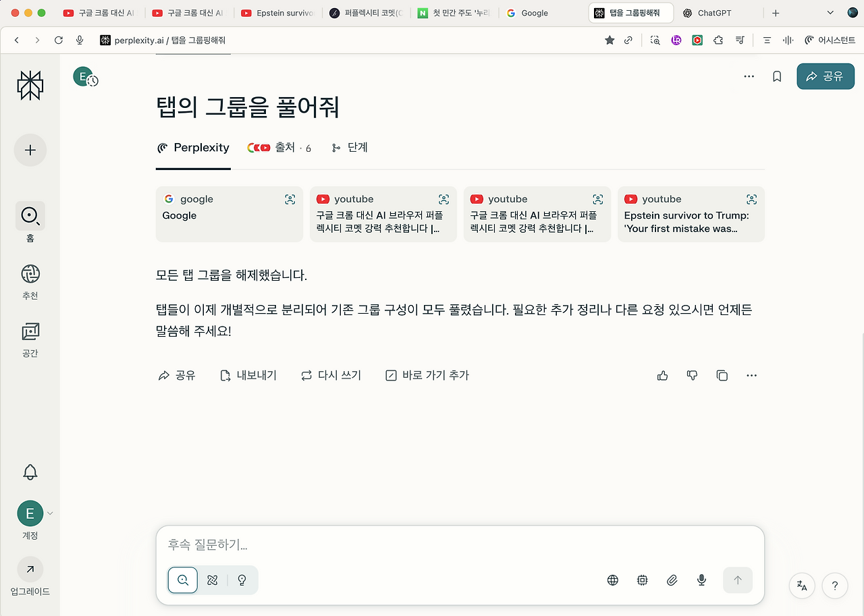The width and height of the screenshot is (864, 616).
Task: Click the scan icon on the google card
Action: (290, 199)
